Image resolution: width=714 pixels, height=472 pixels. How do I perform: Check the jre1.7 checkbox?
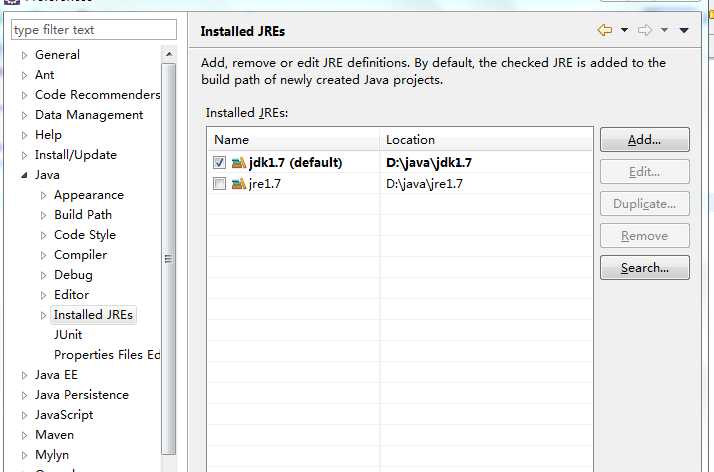(219, 184)
